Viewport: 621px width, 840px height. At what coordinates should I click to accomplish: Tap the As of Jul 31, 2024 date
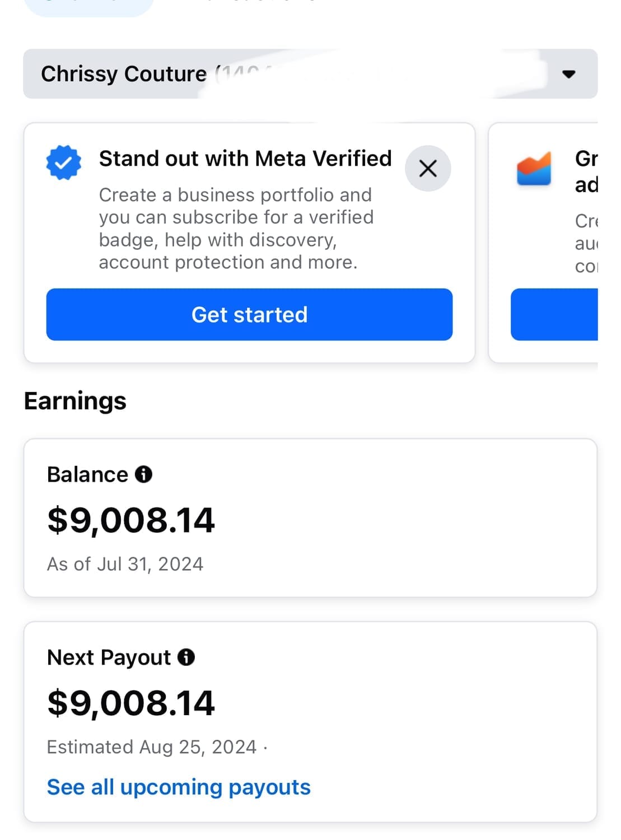[x=125, y=564]
